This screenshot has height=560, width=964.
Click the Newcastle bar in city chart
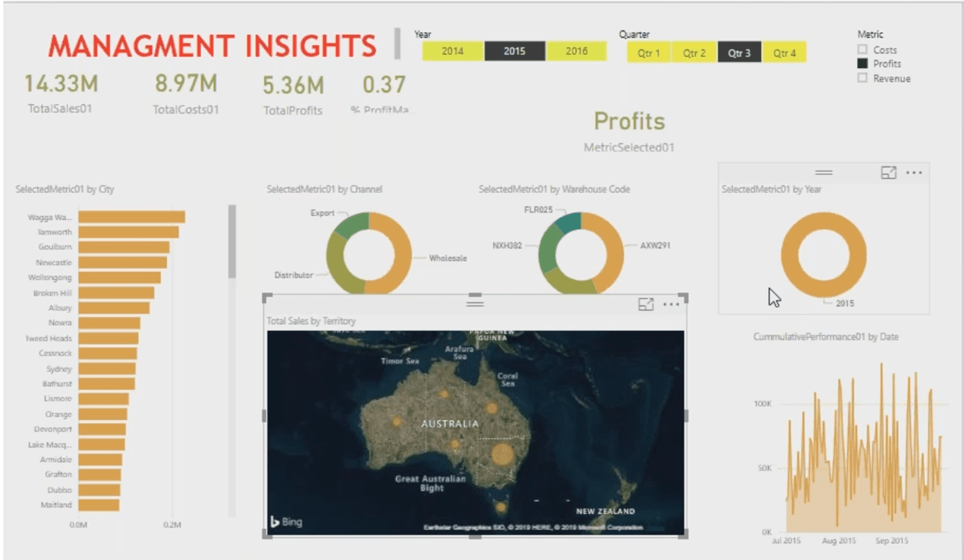[122, 263]
